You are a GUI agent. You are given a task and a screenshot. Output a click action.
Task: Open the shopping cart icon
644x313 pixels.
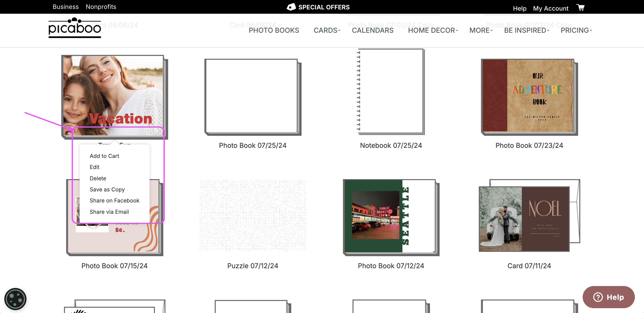coord(581,7)
